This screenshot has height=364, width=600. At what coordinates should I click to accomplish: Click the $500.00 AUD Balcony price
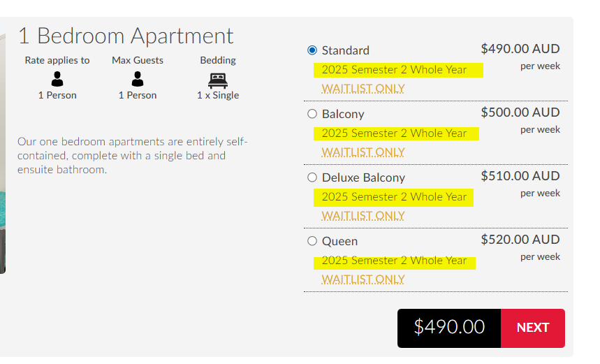pyautogui.click(x=520, y=112)
